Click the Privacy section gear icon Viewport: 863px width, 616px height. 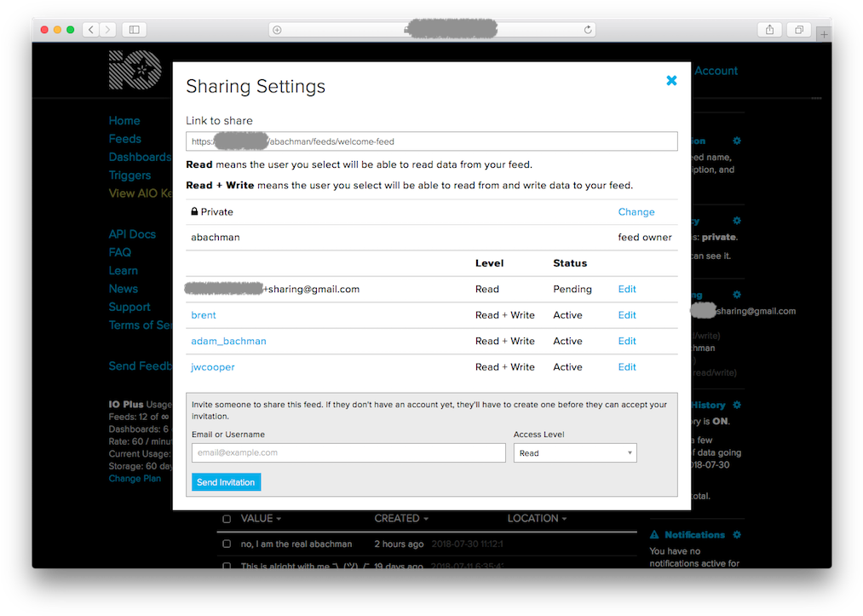pyautogui.click(x=737, y=220)
